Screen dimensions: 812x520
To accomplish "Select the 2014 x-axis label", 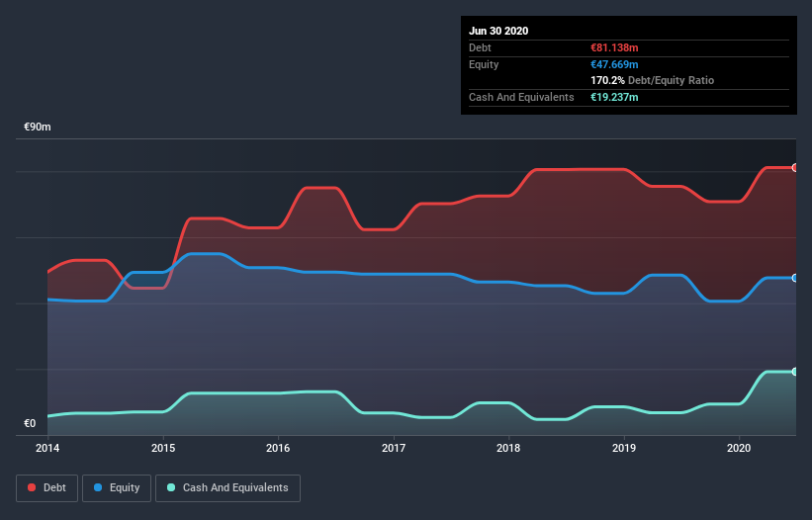I will tap(47, 448).
